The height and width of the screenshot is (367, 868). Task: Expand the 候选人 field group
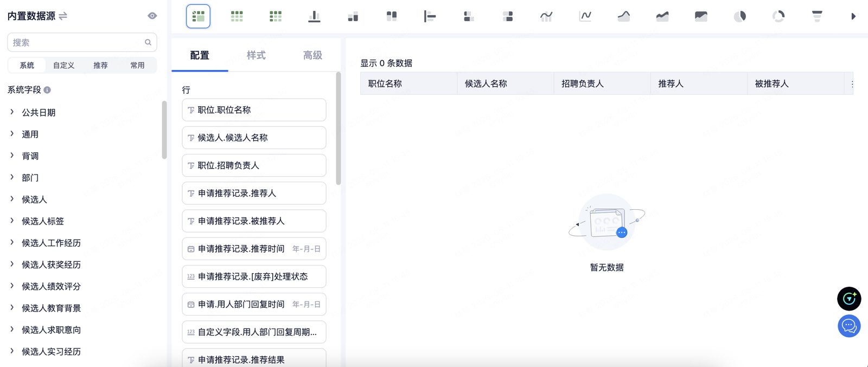point(12,198)
